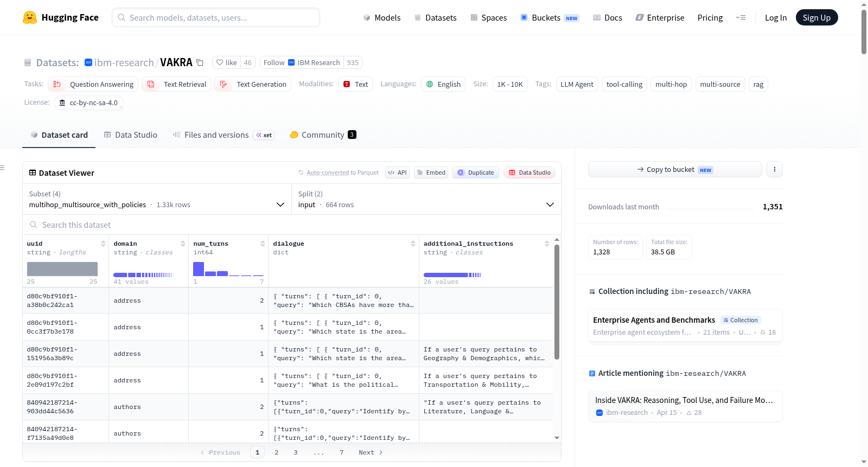Click the cc-by-nc-sa-4.0 license icon
The image size is (868, 467).
(62, 103)
